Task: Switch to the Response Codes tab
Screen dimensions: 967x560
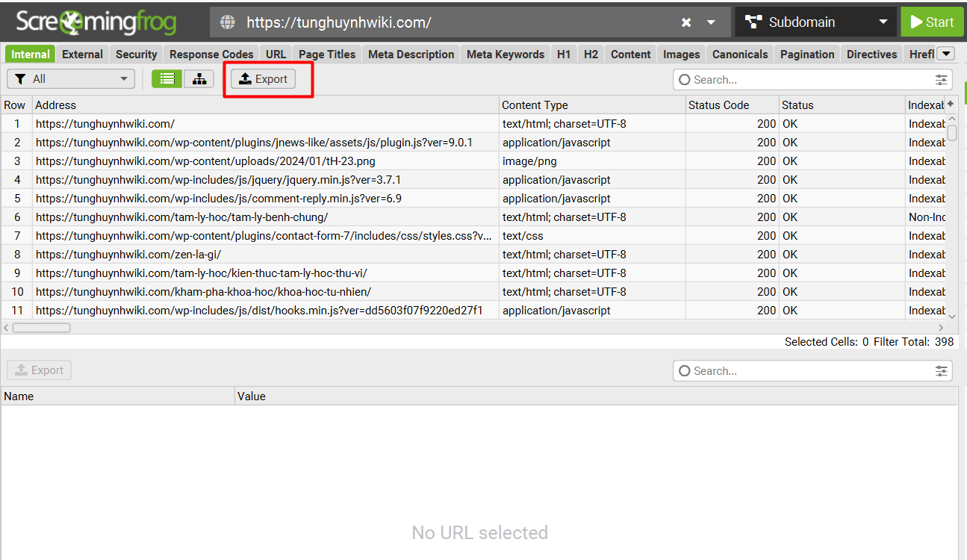Action: 211,55
